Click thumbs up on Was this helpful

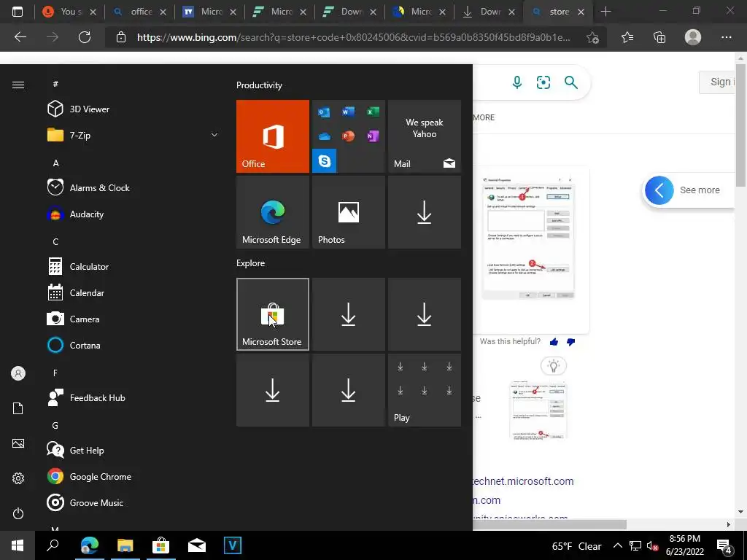point(554,342)
